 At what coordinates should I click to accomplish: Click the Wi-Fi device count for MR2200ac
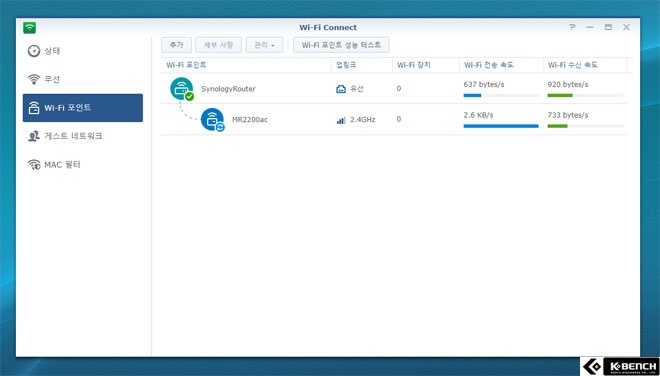pos(399,119)
